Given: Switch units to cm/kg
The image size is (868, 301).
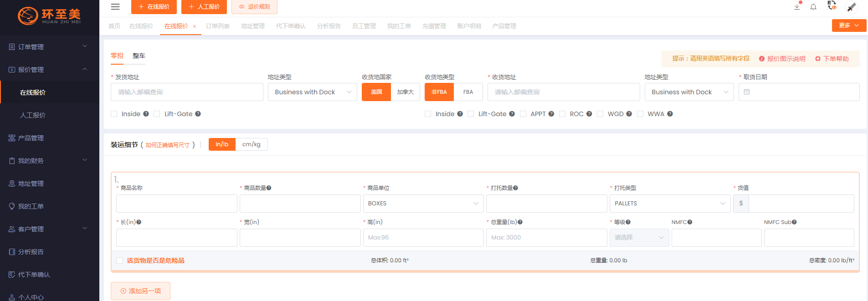Looking at the screenshot, I should 251,144.
